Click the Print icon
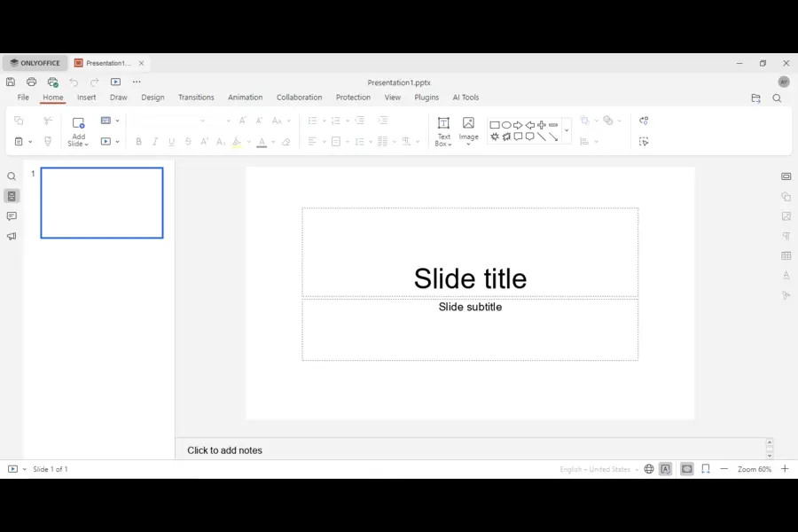Screen dimensions: 798x532 (32, 82)
